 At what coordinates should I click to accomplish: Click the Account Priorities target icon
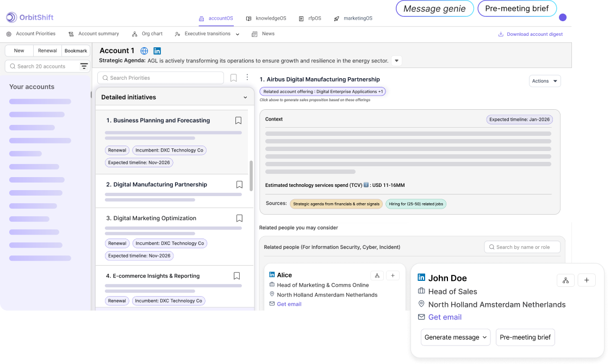click(x=9, y=34)
